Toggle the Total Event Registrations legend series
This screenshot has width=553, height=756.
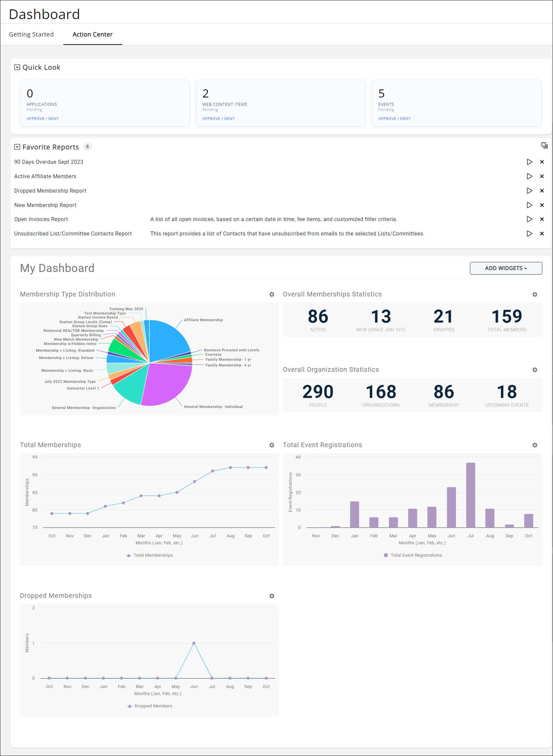(413, 555)
